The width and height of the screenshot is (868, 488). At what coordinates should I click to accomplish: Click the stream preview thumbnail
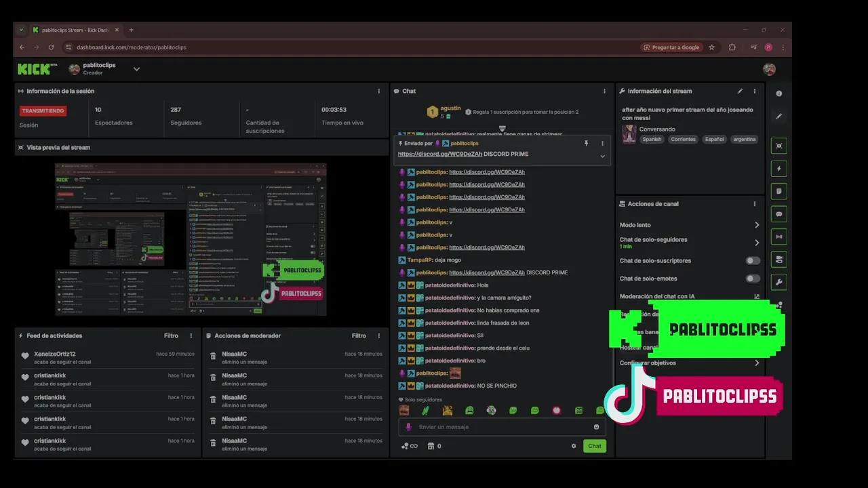tap(191, 239)
